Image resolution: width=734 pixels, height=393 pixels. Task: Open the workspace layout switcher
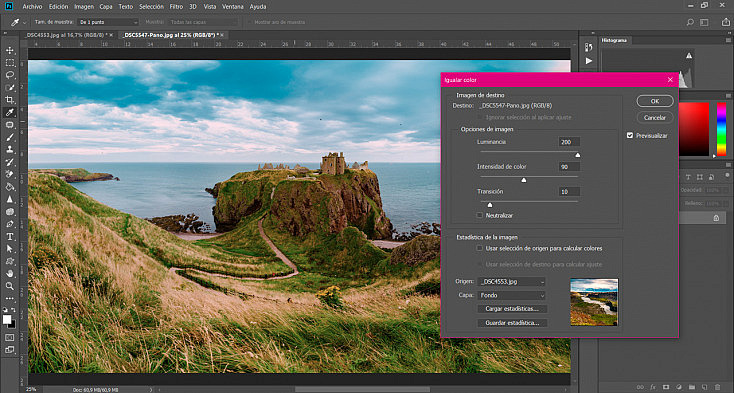pyautogui.click(x=704, y=22)
